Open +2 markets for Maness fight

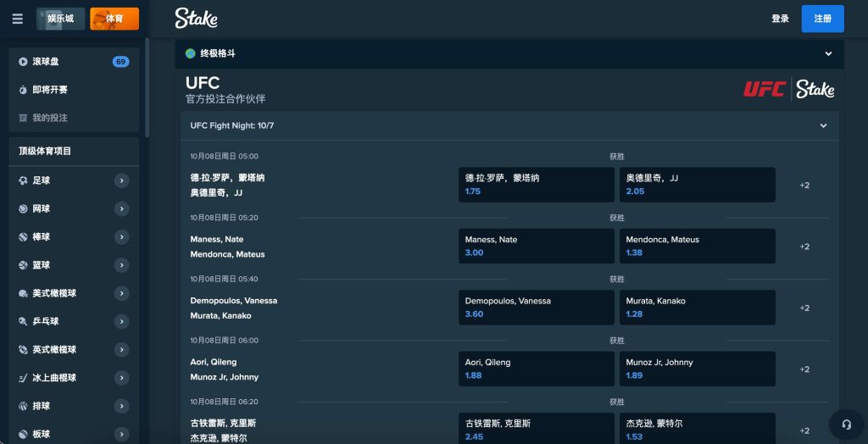[804, 247]
